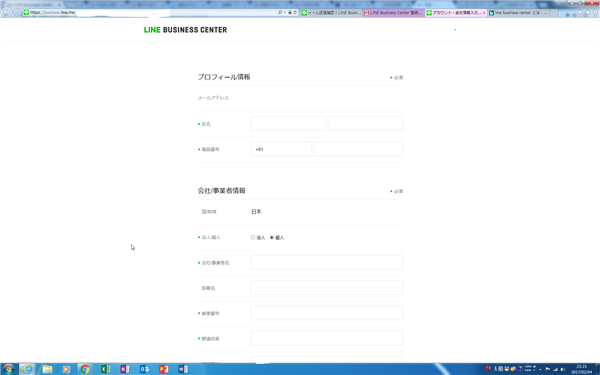600x375 pixels.
Task: Click the LINE BUSINESS CENTER logo
Action: 185,30
